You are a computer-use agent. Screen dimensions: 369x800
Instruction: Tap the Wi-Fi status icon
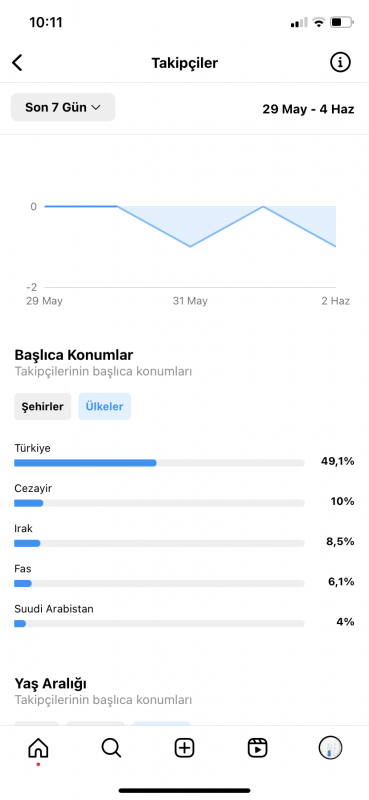[319, 22]
